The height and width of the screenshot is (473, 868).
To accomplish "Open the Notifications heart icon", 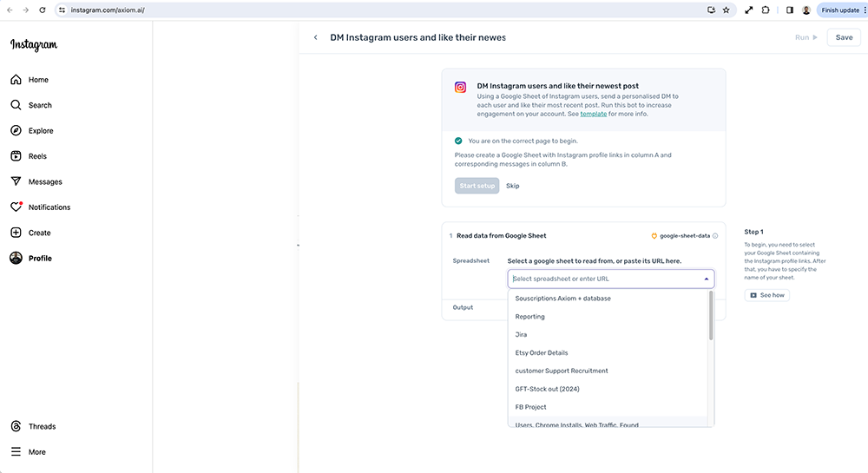I will pos(16,207).
